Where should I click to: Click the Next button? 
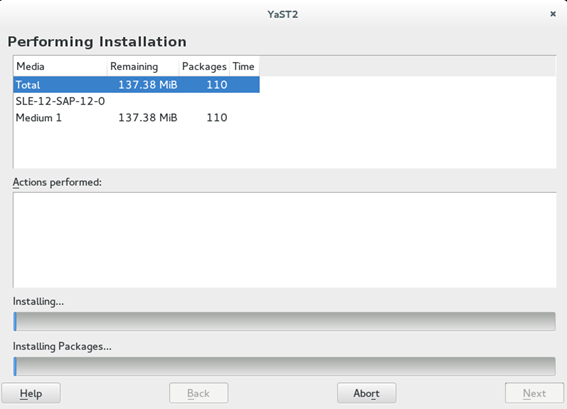[534, 393]
